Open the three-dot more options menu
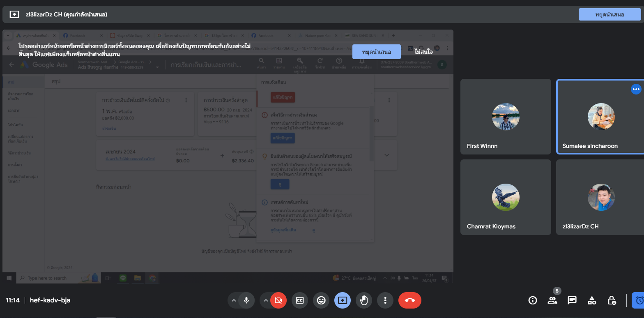This screenshot has width=644, height=318. point(385,300)
